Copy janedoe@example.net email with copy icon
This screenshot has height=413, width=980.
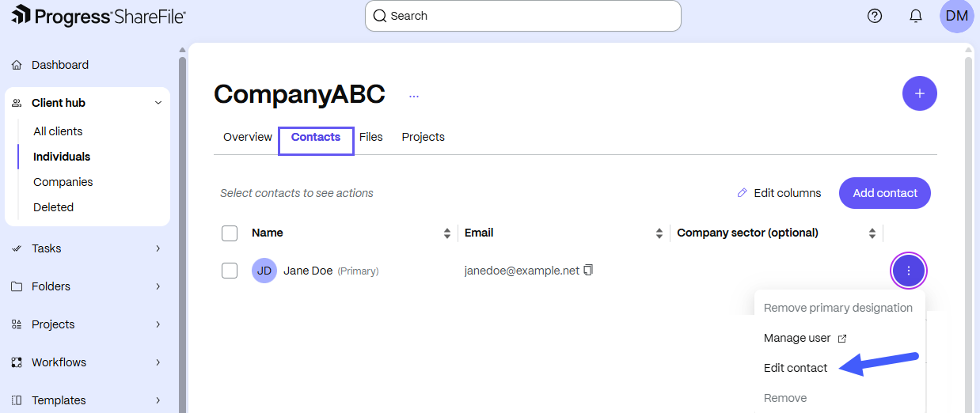pos(588,270)
